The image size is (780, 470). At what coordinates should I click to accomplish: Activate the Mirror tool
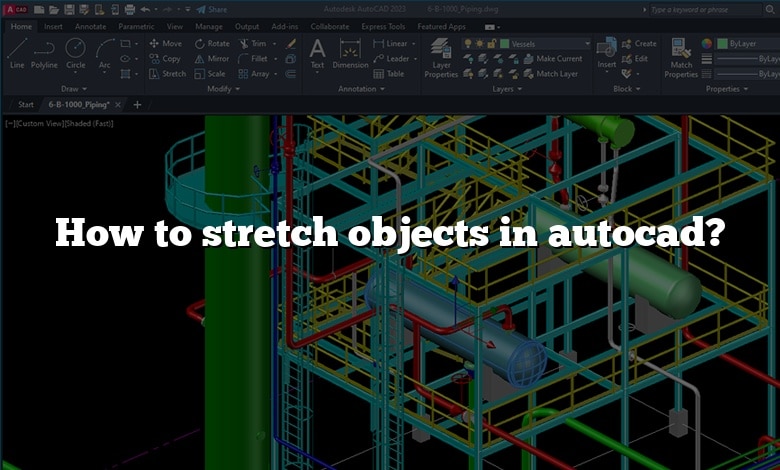212,59
